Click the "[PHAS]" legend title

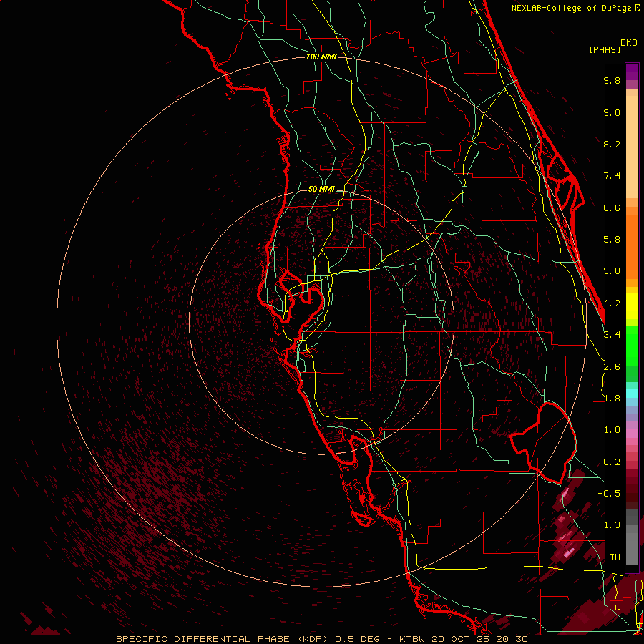tap(605, 49)
